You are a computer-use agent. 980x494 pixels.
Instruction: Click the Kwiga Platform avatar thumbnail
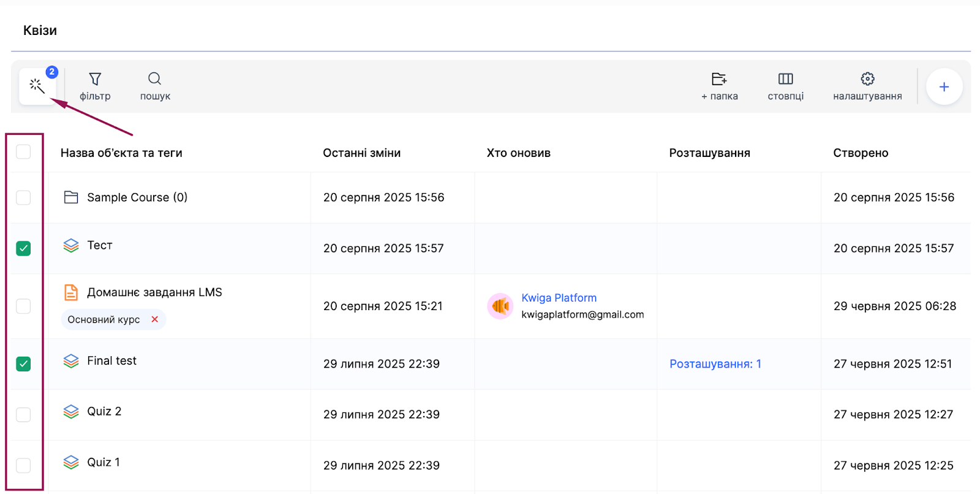point(500,306)
